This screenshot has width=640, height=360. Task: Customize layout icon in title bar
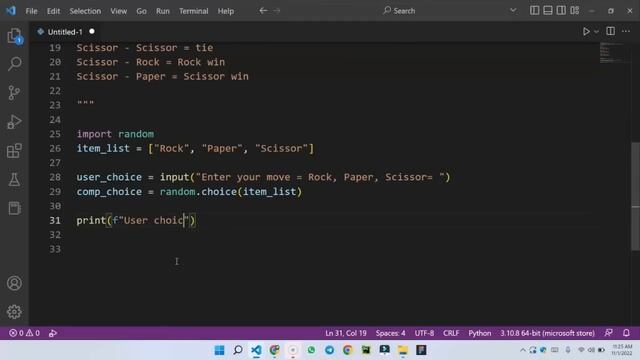tap(575, 11)
